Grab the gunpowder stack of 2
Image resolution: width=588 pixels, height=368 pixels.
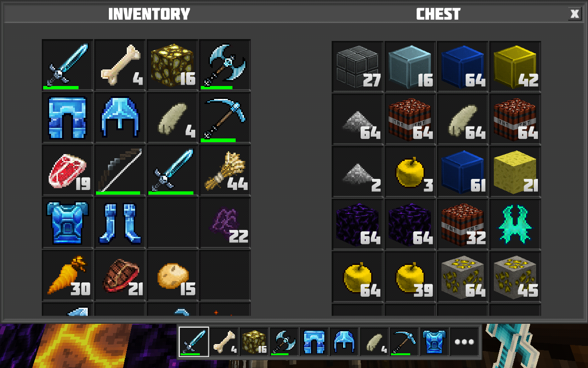pos(358,172)
